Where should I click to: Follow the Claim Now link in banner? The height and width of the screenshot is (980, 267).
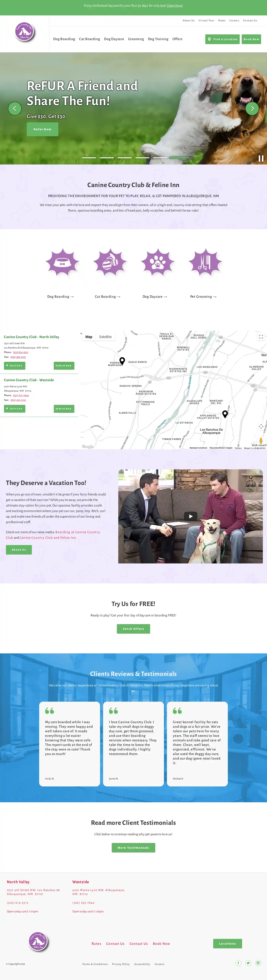click(175, 6)
